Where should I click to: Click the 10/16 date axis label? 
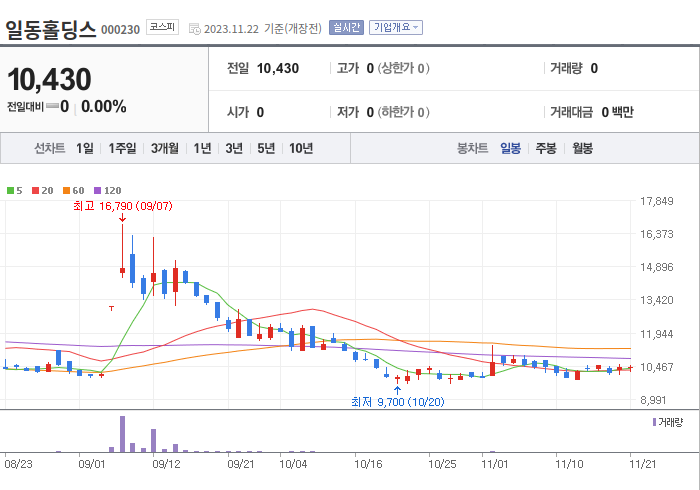point(368,464)
